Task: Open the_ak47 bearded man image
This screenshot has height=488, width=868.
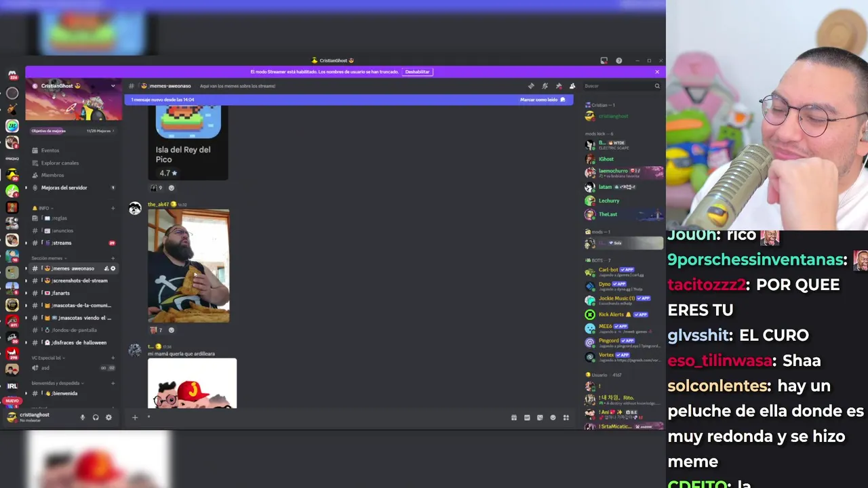Action: [x=189, y=266]
